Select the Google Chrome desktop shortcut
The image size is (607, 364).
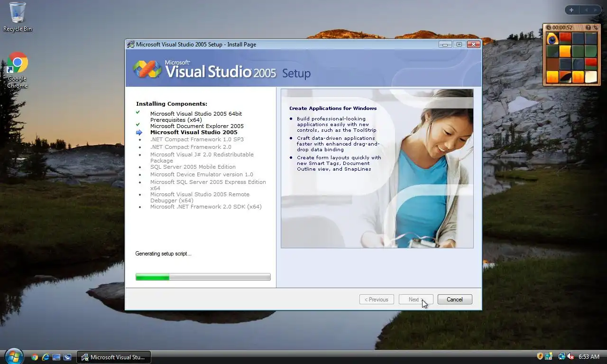(18, 70)
